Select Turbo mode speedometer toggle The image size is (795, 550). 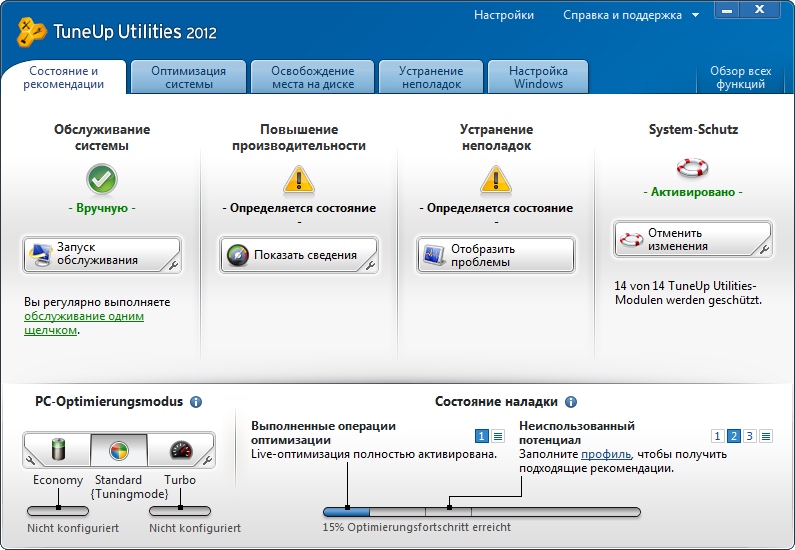pyautogui.click(x=181, y=450)
